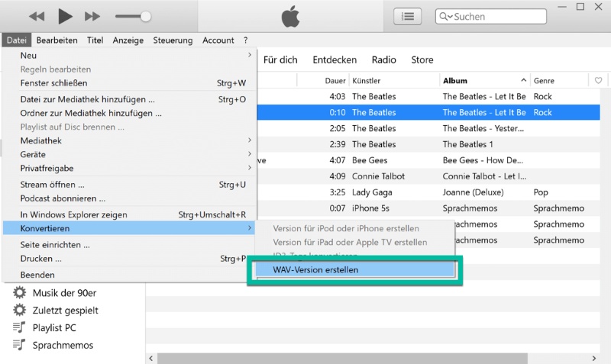The image size is (611, 364).
Task: Select In Windows Explorer zeigen
Action: (x=129, y=214)
